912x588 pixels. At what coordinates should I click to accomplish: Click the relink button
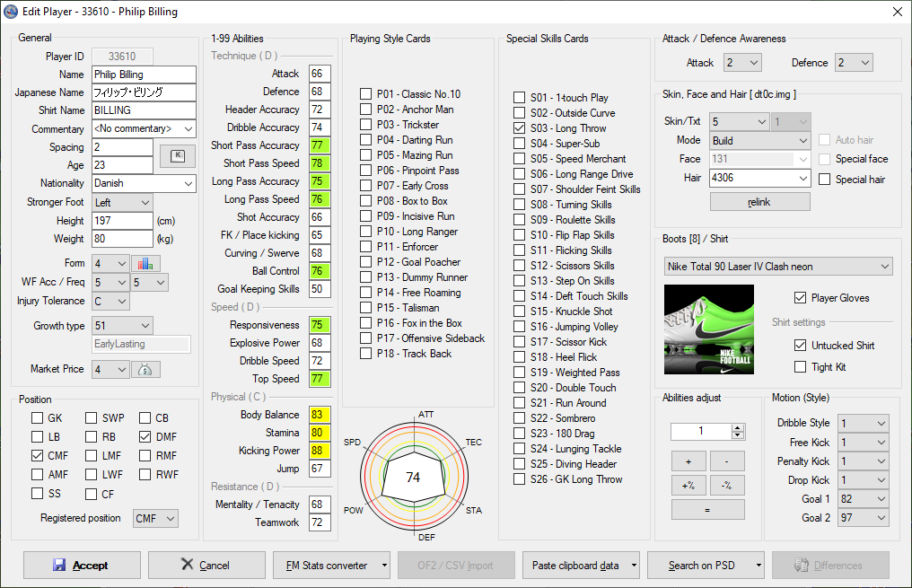coord(759,202)
